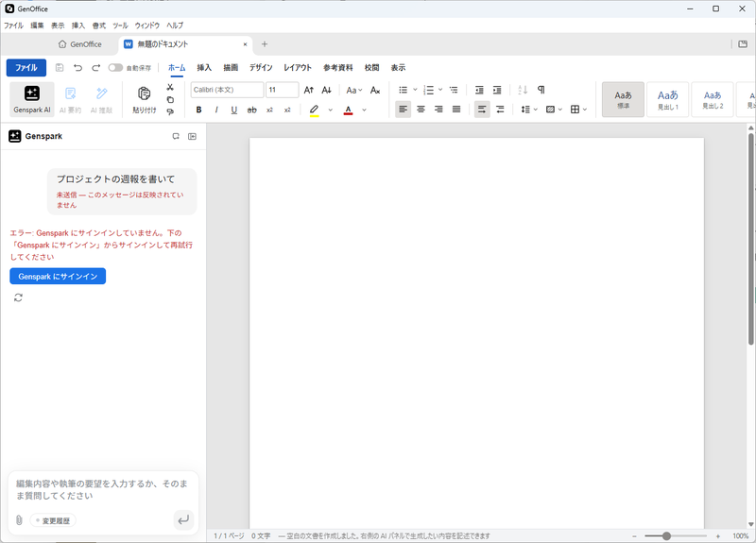Open the borders dropdown
Screen dimensions: 756x543
[x=578, y=110]
